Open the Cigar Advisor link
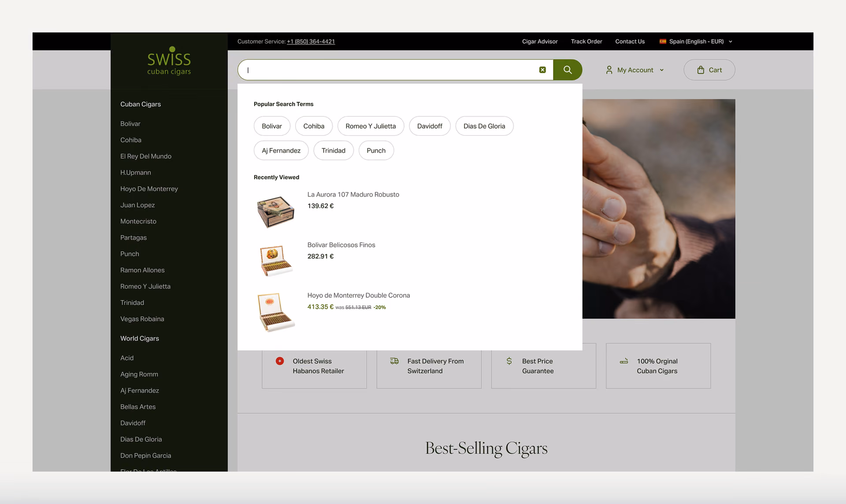 point(540,41)
